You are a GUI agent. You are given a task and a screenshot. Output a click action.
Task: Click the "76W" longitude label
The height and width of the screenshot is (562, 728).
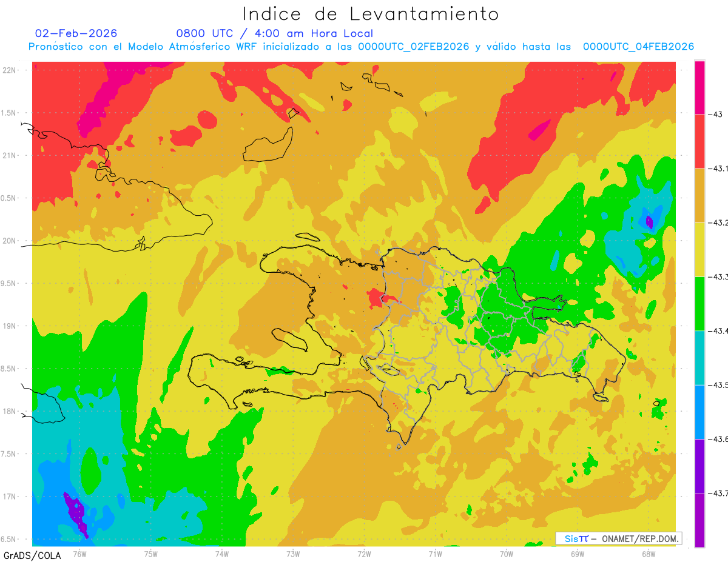pos(79,554)
